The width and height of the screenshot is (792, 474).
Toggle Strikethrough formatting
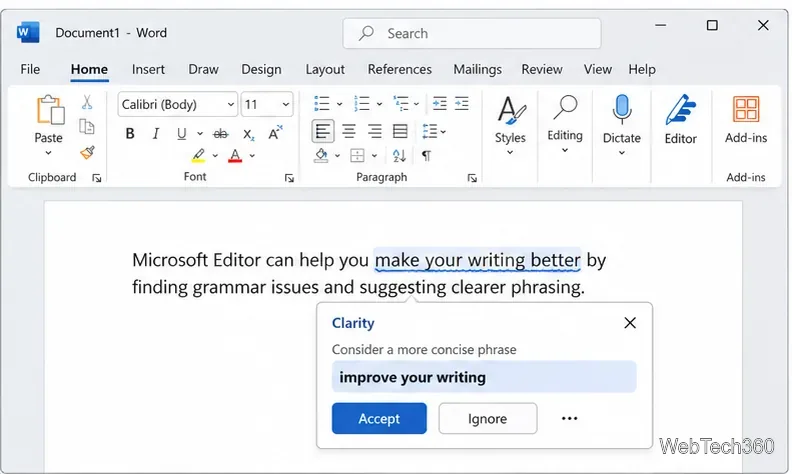coord(221,134)
